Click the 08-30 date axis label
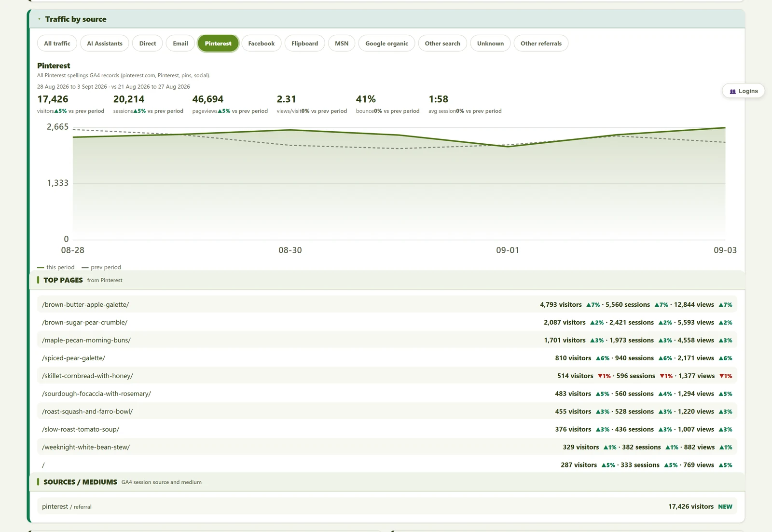772x532 pixels. [x=290, y=250]
